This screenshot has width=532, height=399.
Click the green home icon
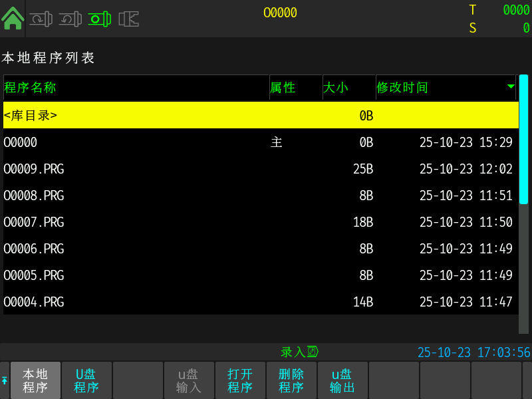click(13, 18)
